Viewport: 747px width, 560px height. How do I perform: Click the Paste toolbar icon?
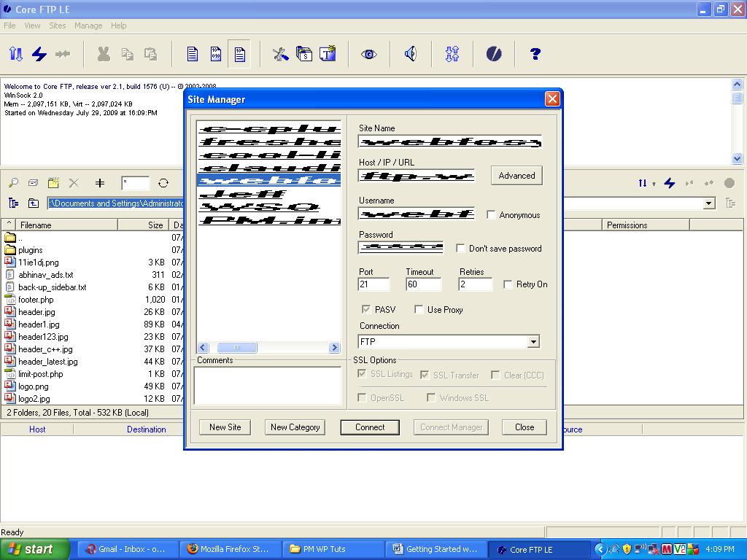[150, 54]
